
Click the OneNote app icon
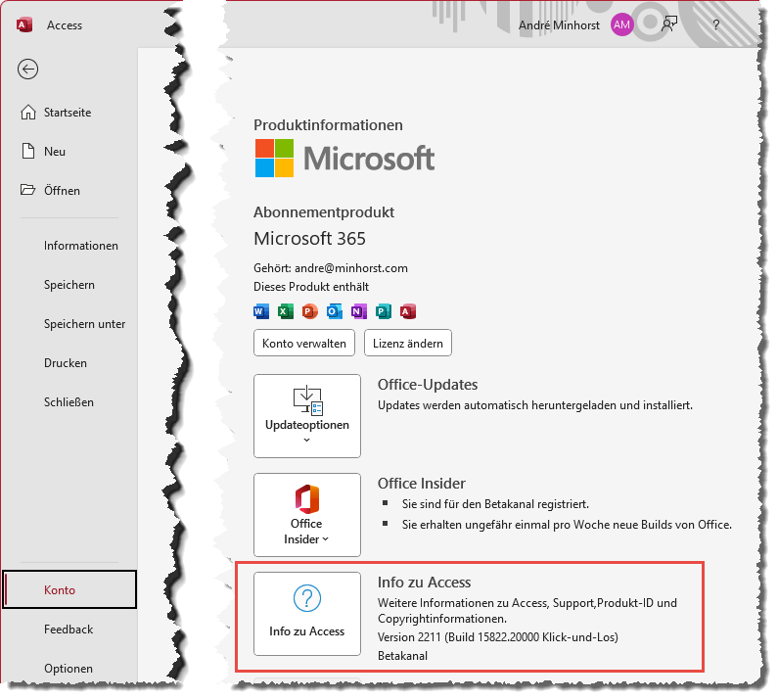[x=358, y=311]
